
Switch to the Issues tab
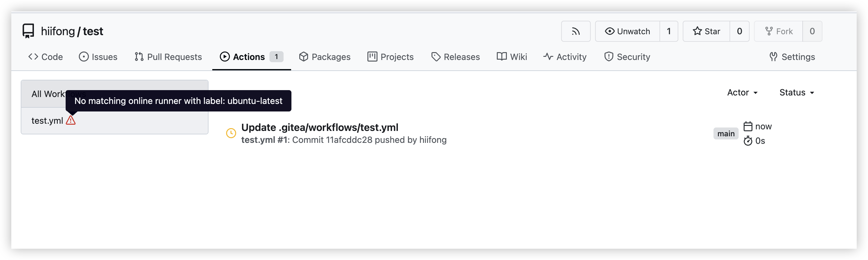tap(98, 57)
